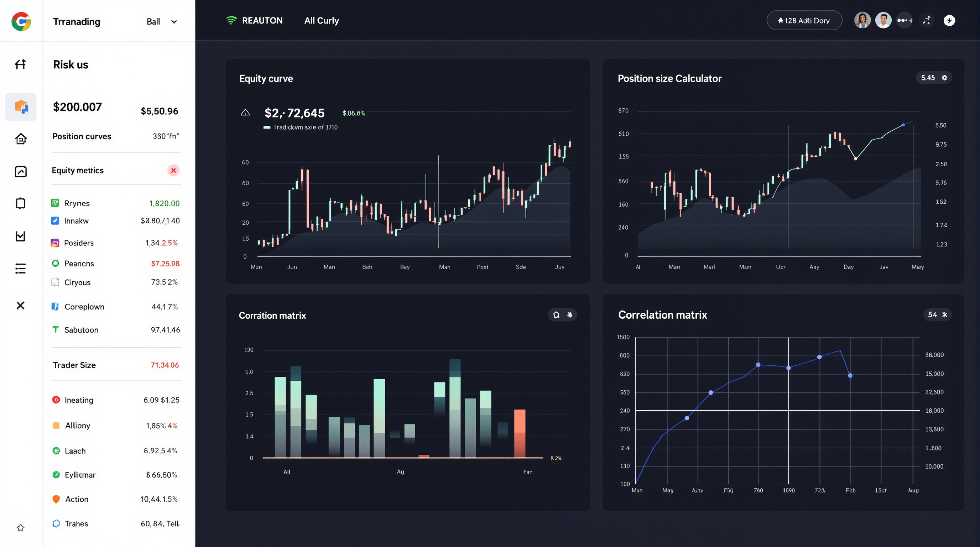Screen dimensions: 980x547
Task: Click the Alliony yellow square swatch
Action: point(56,425)
